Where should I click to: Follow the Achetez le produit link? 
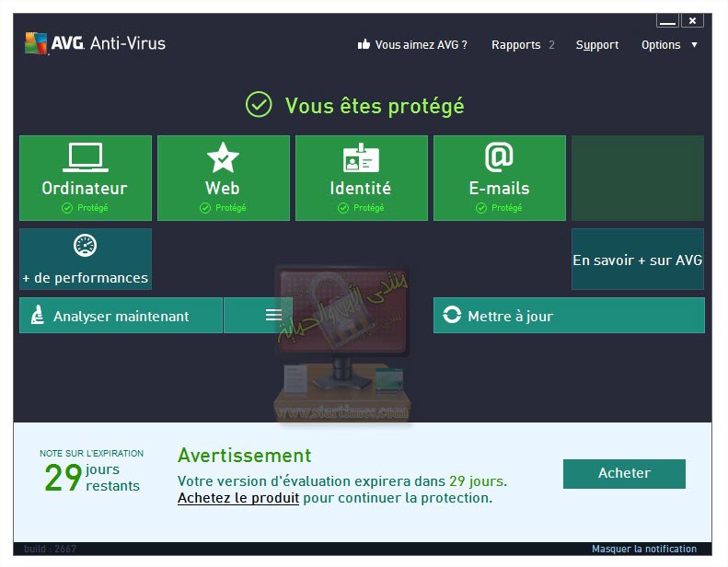tap(238, 498)
